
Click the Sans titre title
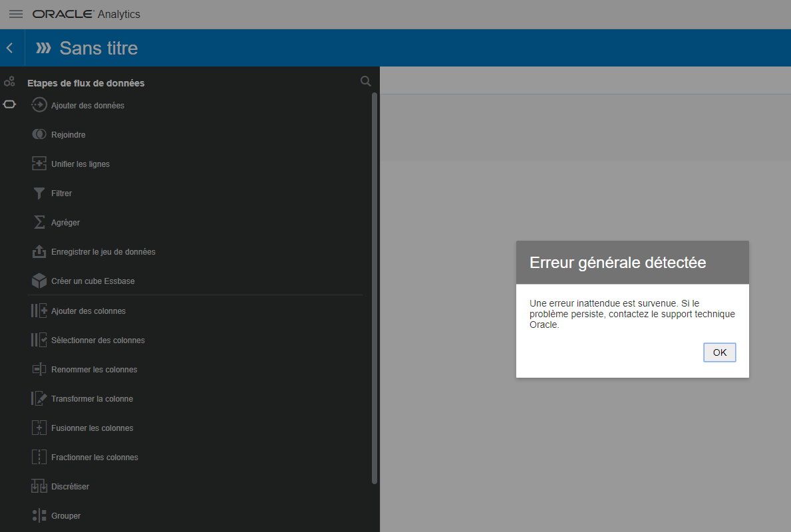coord(99,48)
